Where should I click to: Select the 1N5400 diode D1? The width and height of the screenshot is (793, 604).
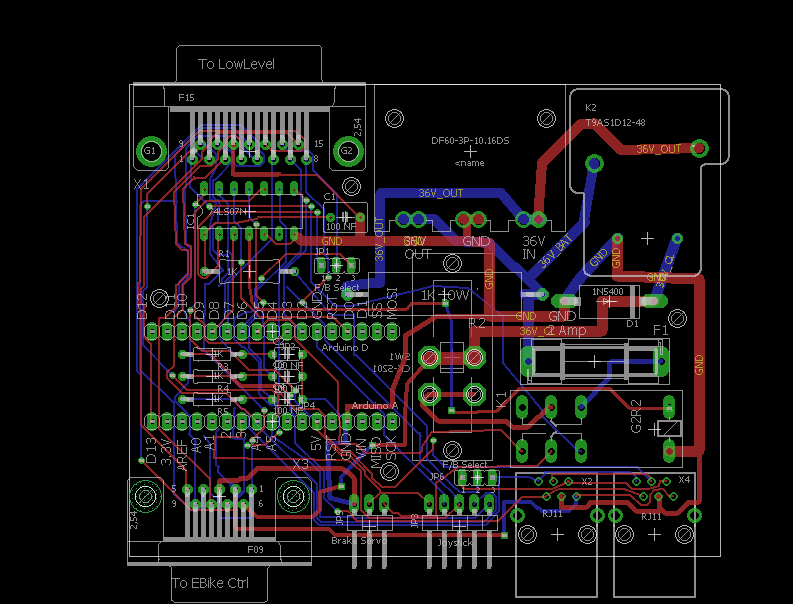[x=608, y=302]
